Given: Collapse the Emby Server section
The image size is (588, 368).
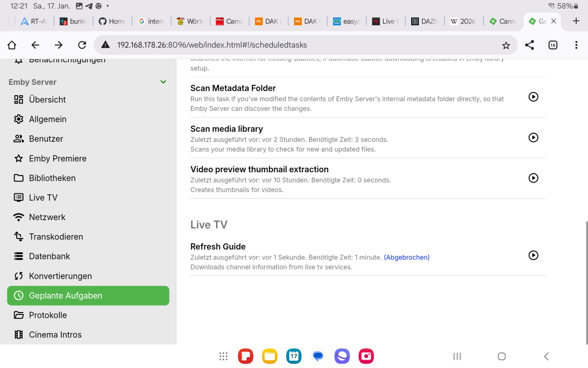Looking at the screenshot, I should pos(163,82).
